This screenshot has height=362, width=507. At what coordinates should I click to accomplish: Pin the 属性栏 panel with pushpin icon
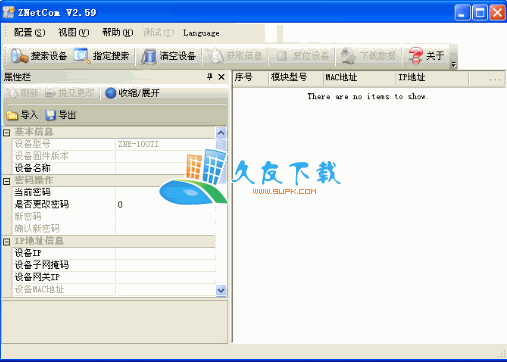(209, 77)
